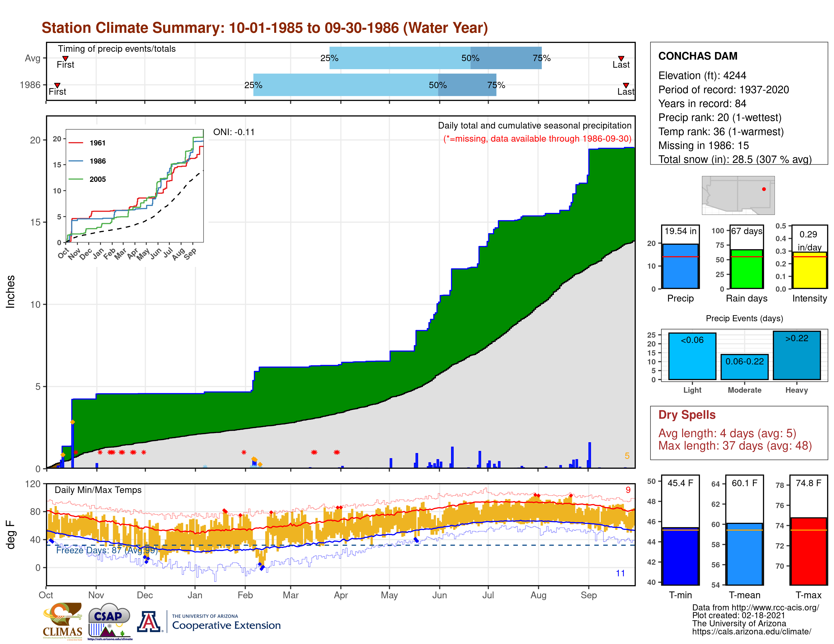Click the green Rain days bar
The height and width of the screenshot is (644, 834).
coord(747,269)
